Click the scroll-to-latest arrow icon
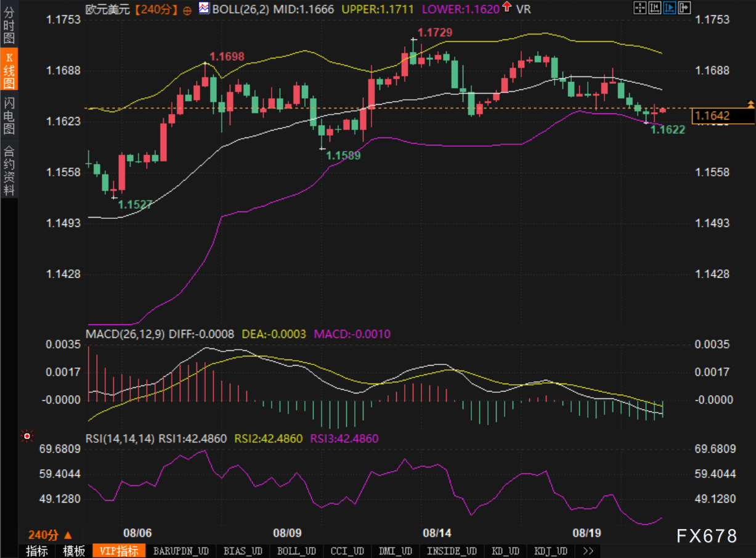756x558 pixels. (x=683, y=7)
